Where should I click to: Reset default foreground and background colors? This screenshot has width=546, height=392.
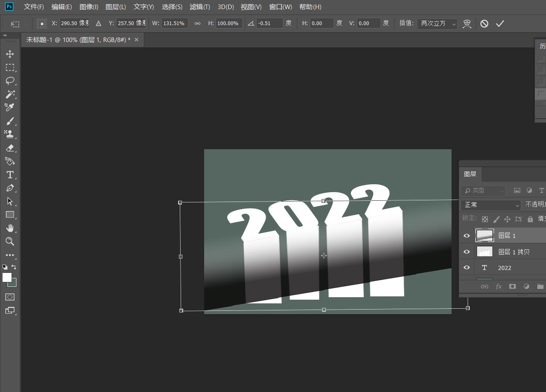tap(5, 267)
